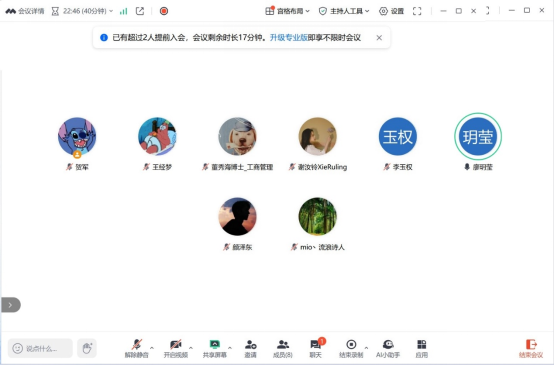The width and height of the screenshot is (554, 365).
Task: Click the red end meeting button
Action: (531, 348)
